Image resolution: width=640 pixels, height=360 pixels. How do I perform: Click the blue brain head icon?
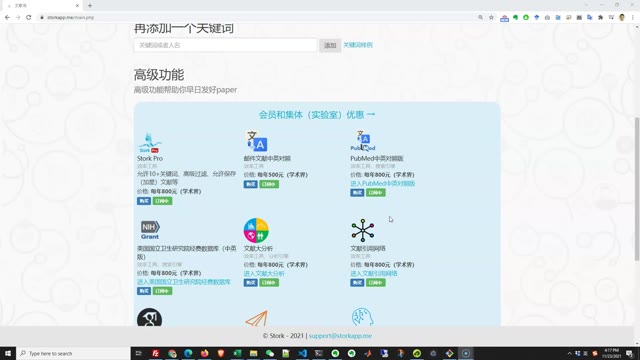(x=362, y=318)
